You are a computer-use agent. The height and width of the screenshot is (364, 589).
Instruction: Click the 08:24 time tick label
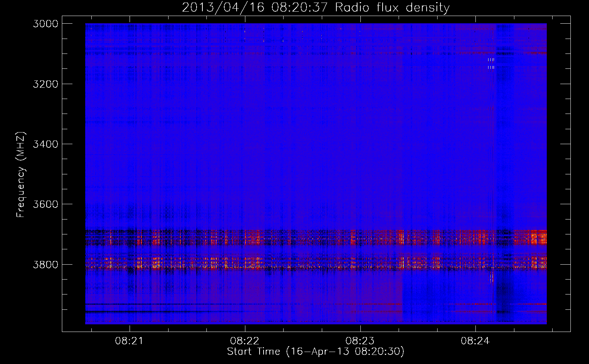point(475,341)
